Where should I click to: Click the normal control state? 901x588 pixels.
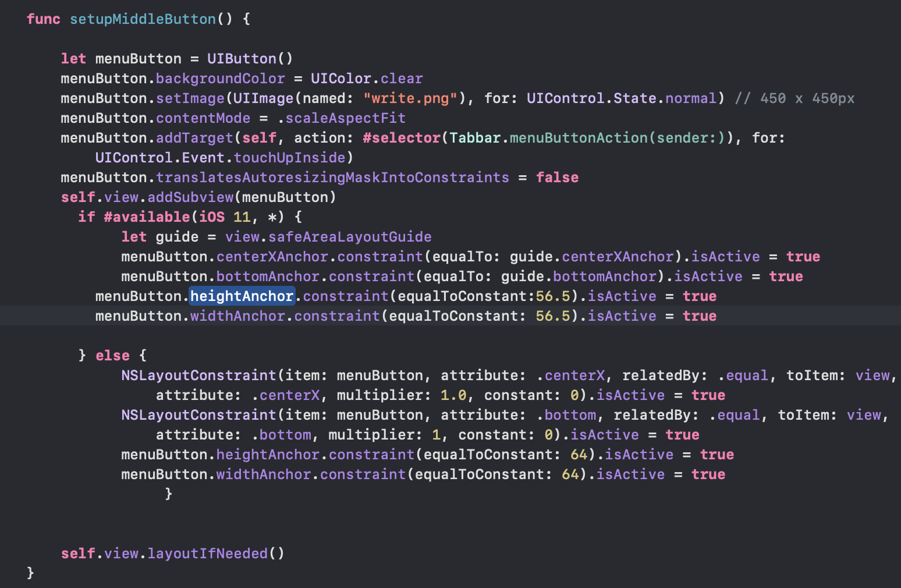690,98
